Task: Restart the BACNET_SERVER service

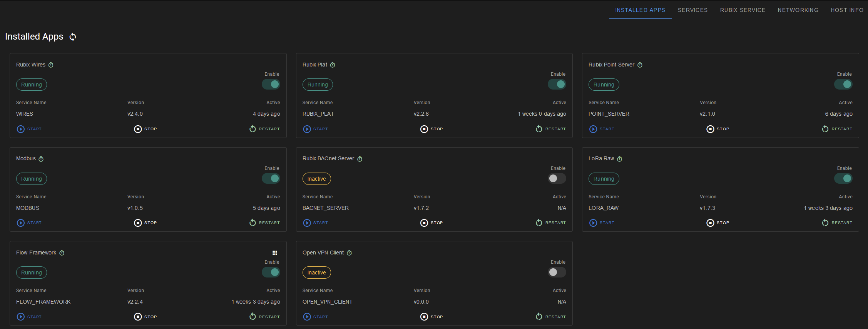Action: 551,223
